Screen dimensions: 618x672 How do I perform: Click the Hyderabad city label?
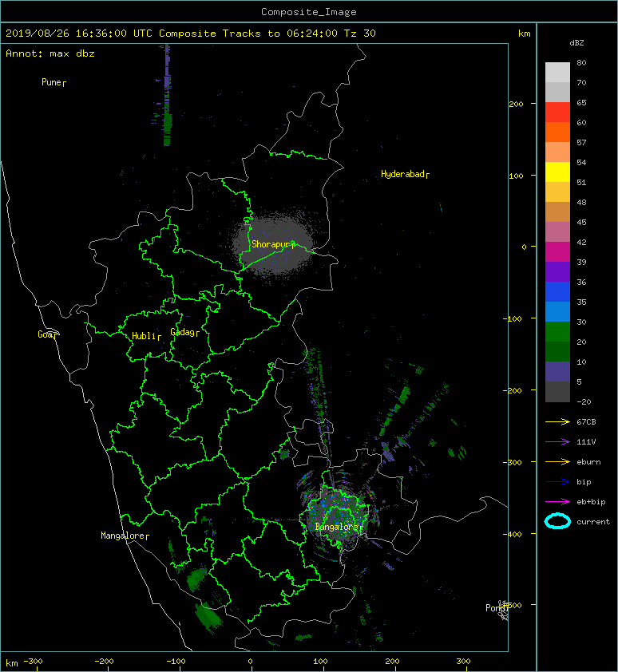[x=402, y=174]
